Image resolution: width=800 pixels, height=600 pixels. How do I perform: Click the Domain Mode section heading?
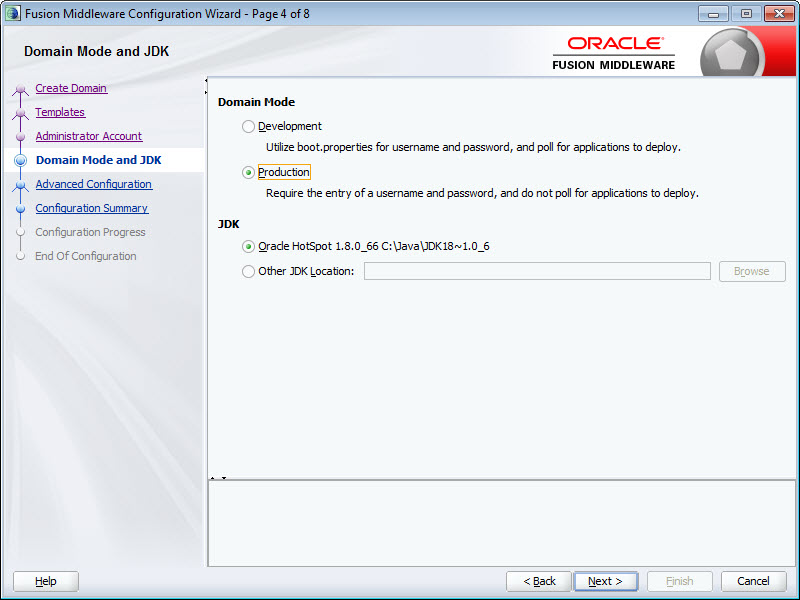256,102
